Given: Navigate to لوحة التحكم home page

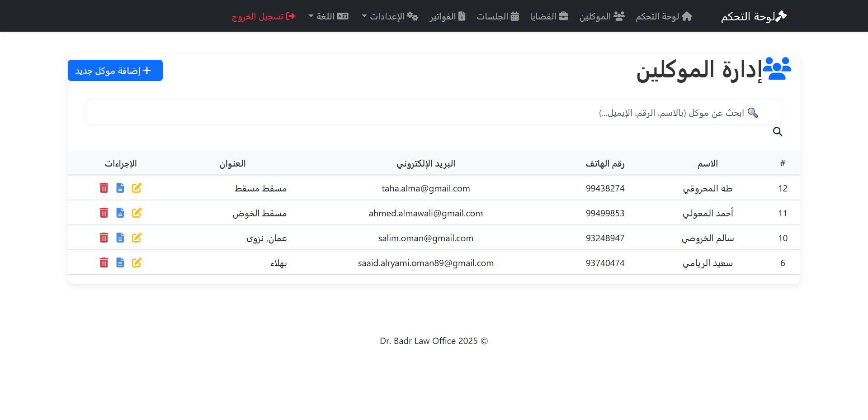Looking at the screenshot, I should pos(663,16).
